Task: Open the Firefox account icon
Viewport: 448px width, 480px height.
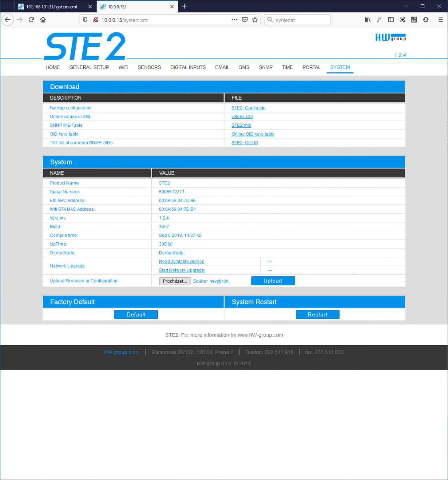Action: coord(426,20)
